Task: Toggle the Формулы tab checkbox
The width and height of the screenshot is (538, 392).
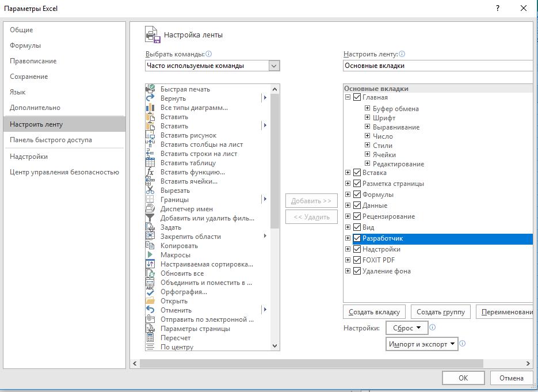Action: coord(357,195)
